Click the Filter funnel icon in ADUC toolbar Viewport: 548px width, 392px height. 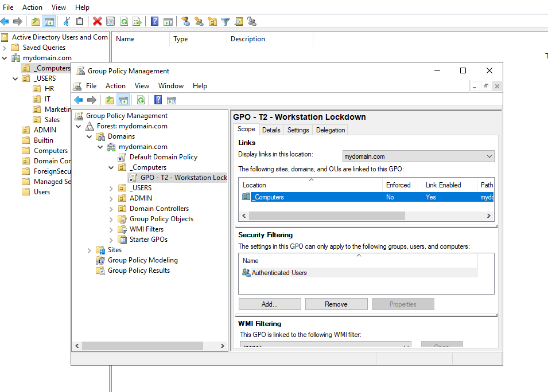[x=226, y=21]
